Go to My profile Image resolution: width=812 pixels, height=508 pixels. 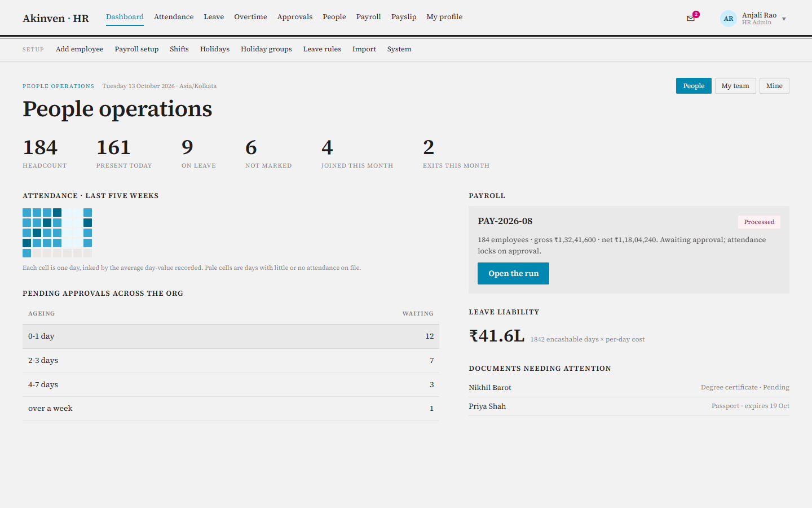point(444,17)
